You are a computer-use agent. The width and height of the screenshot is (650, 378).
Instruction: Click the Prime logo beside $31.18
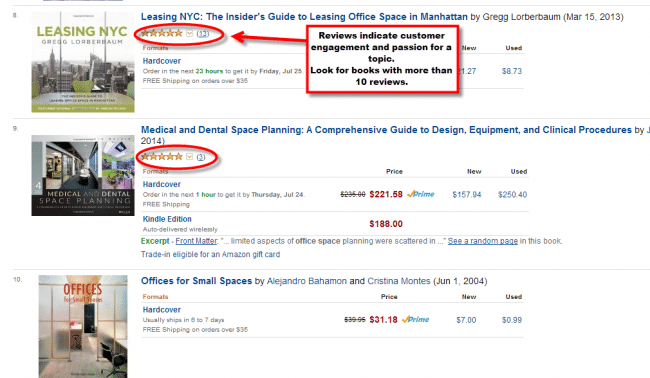click(x=416, y=320)
